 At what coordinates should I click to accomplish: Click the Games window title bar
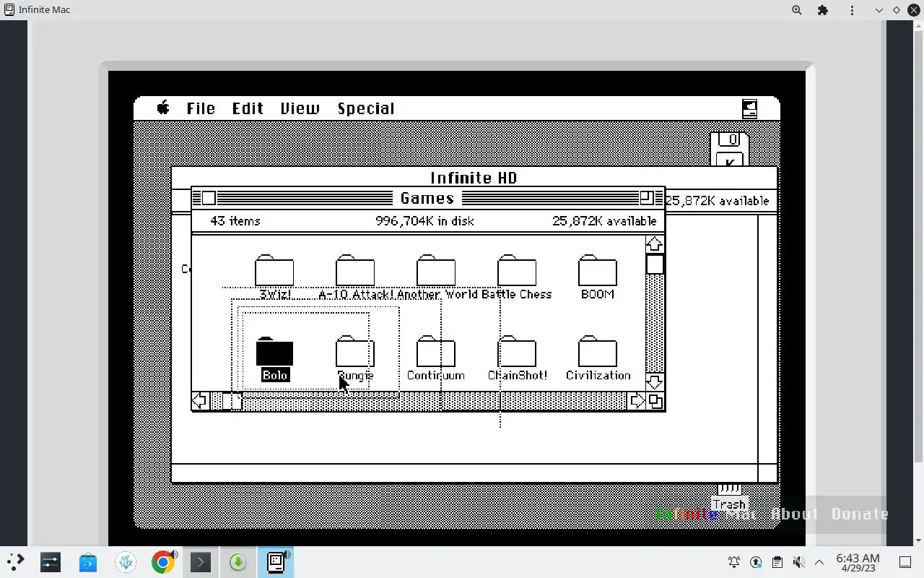pos(427,198)
